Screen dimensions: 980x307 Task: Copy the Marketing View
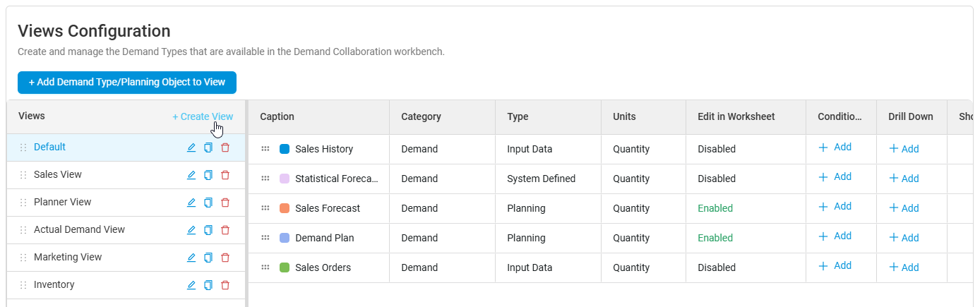click(208, 258)
